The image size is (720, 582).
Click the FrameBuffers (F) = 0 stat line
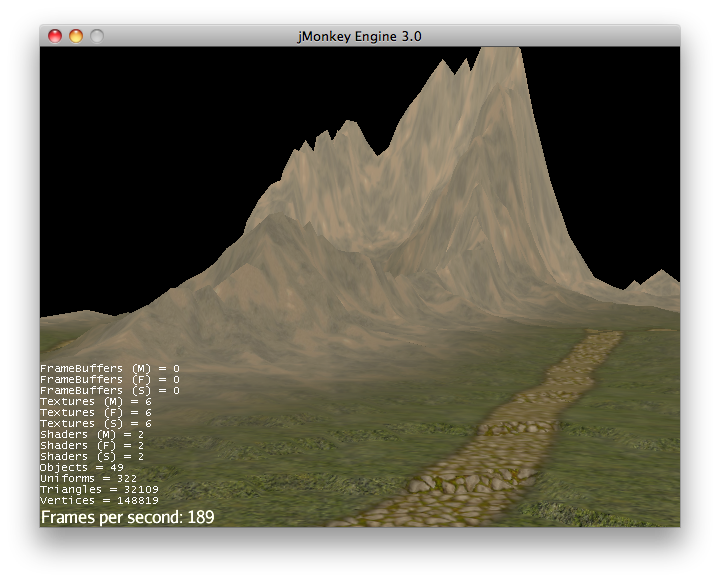click(110, 379)
